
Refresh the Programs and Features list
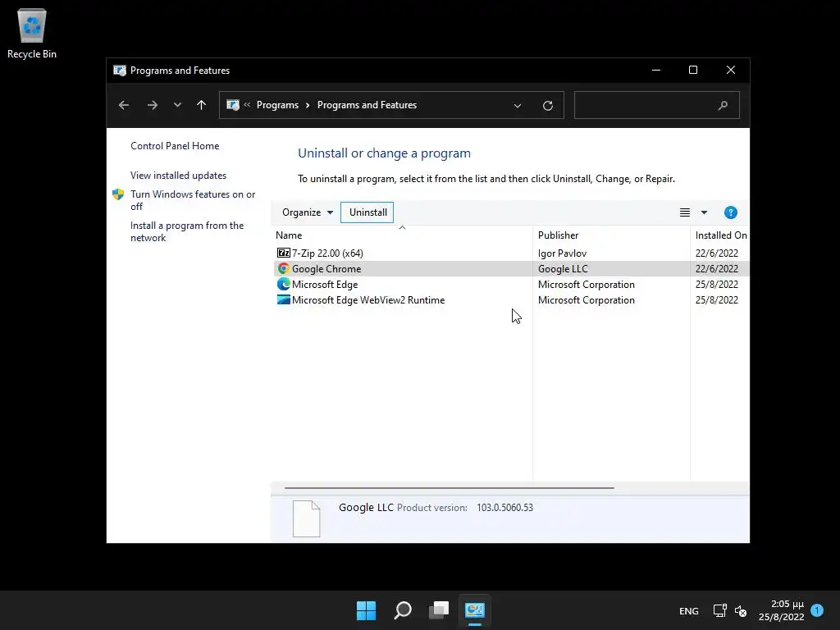tap(547, 106)
